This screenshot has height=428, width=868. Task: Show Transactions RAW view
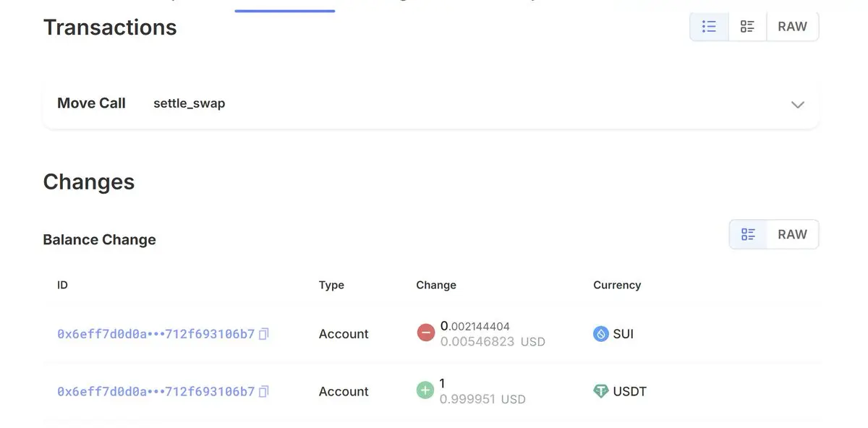(x=792, y=27)
